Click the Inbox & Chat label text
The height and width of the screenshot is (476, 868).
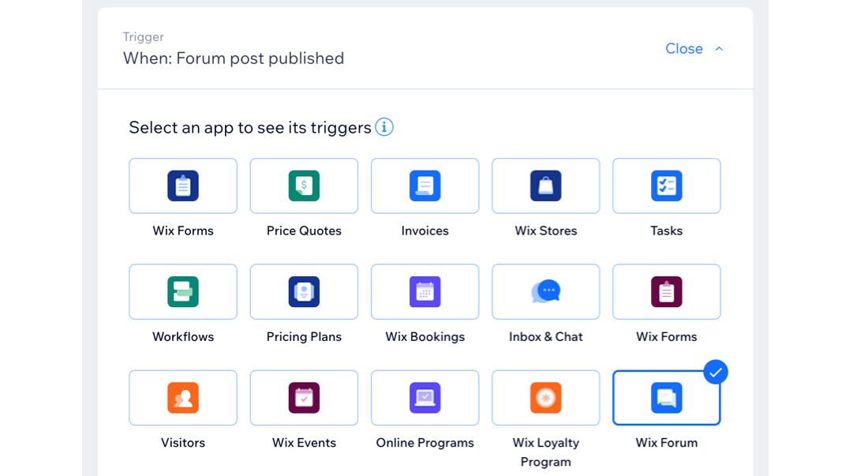(x=546, y=336)
